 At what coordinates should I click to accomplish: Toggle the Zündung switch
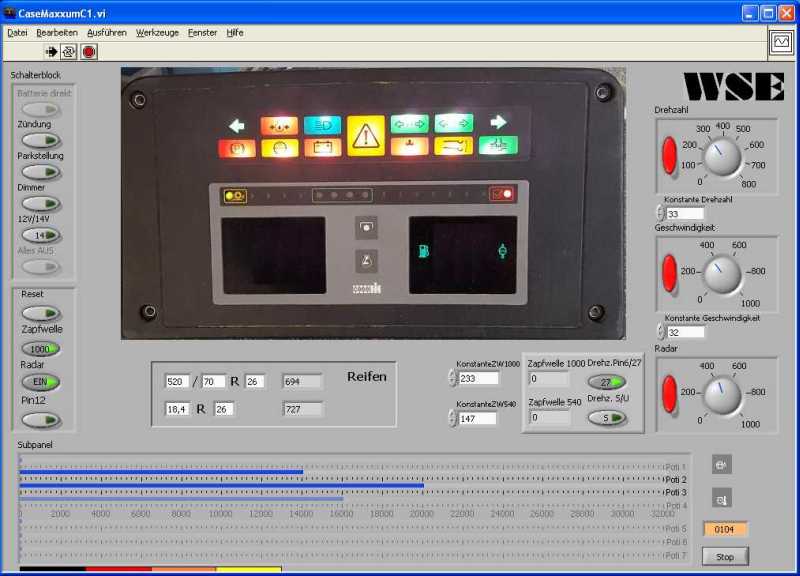click(41, 140)
